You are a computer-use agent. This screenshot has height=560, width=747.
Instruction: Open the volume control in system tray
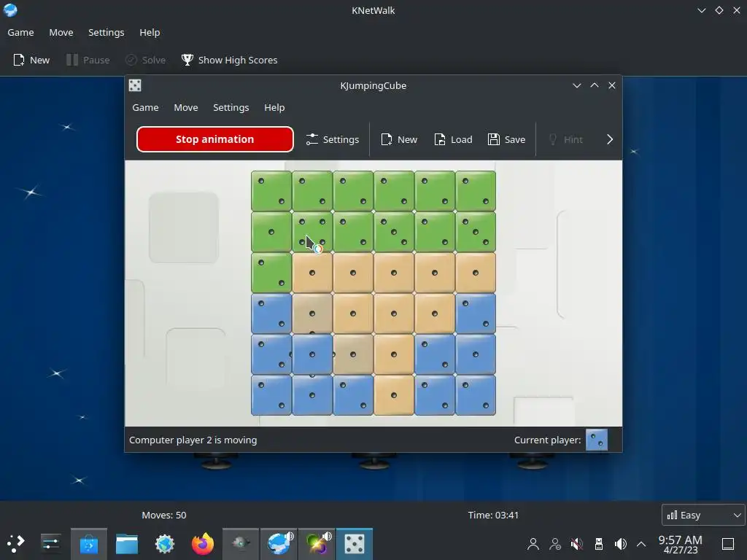tap(621, 544)
